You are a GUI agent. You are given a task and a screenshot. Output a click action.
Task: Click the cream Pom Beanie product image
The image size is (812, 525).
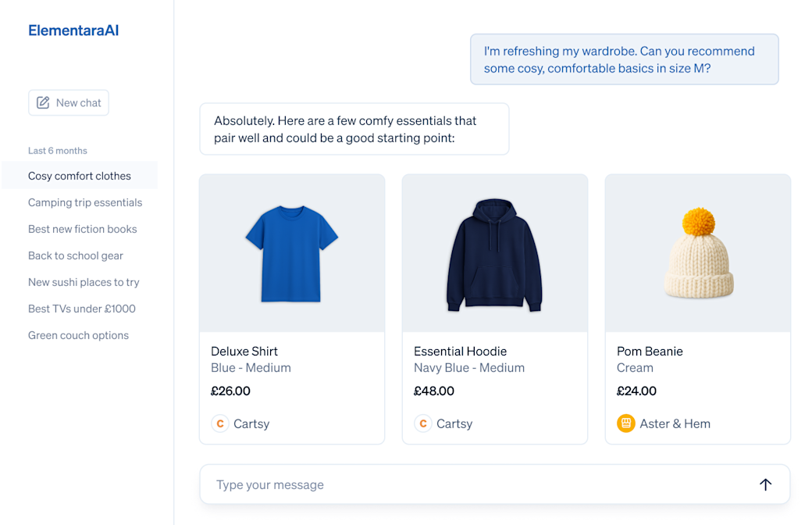(x=698, y=254)
